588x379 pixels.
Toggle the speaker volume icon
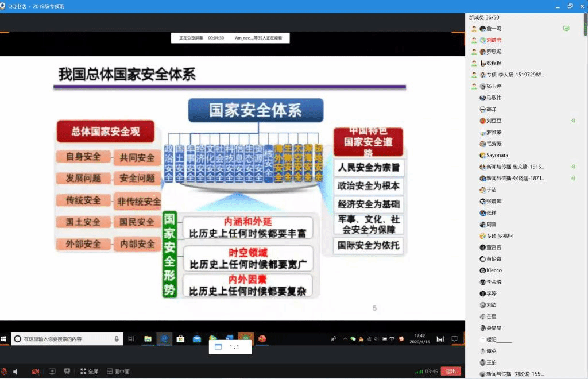point(16,372)
